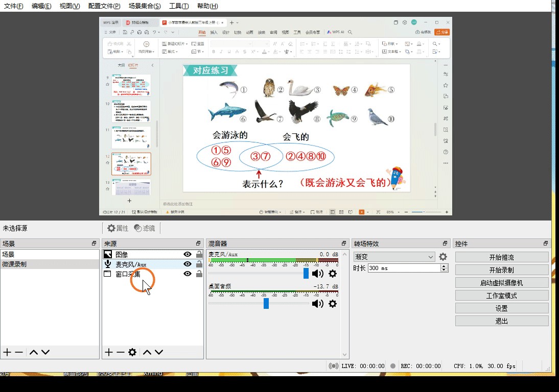Open source properties gear below the sources list
The width and height of the screenshot is (559, 392).
point(132,352)
